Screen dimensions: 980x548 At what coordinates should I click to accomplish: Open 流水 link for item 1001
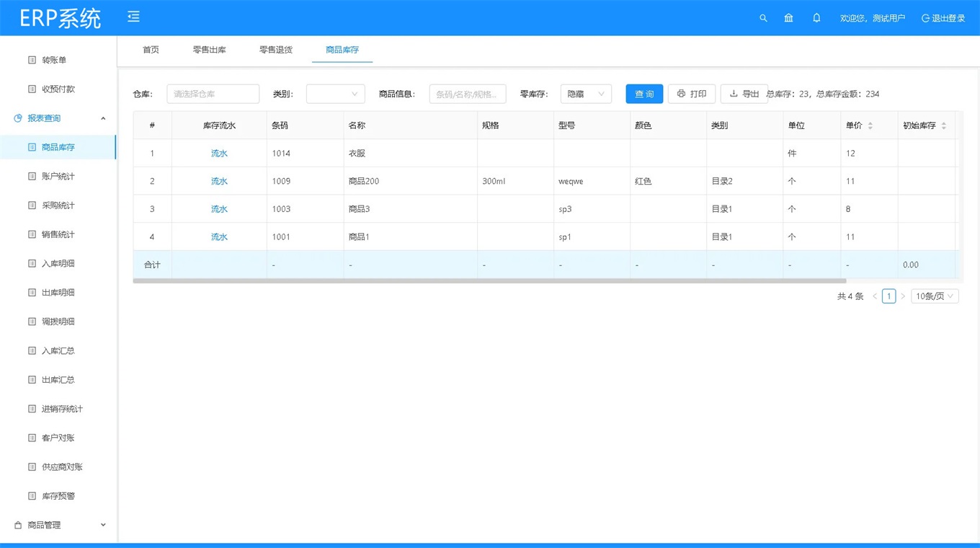(219, 237)
